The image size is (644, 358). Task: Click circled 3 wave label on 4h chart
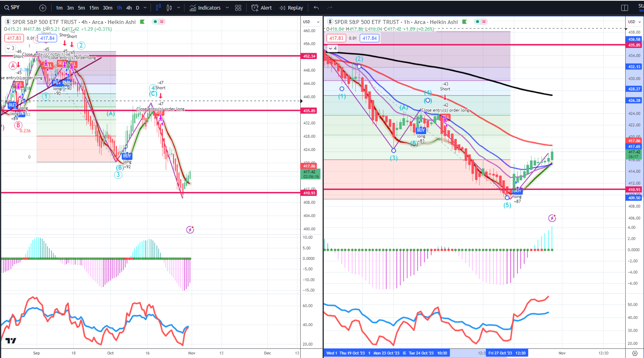(118, 175)
